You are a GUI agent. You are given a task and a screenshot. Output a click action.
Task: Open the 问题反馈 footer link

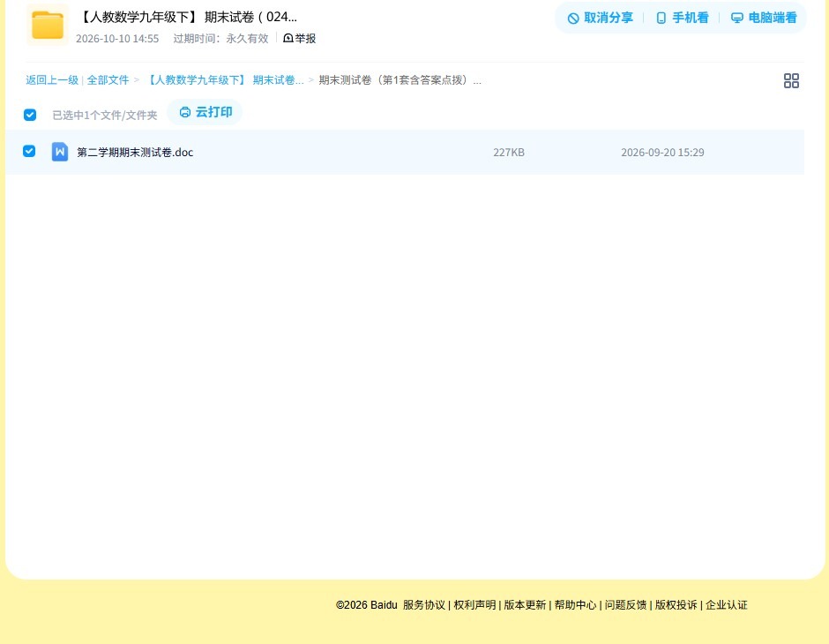click(625, 605)
